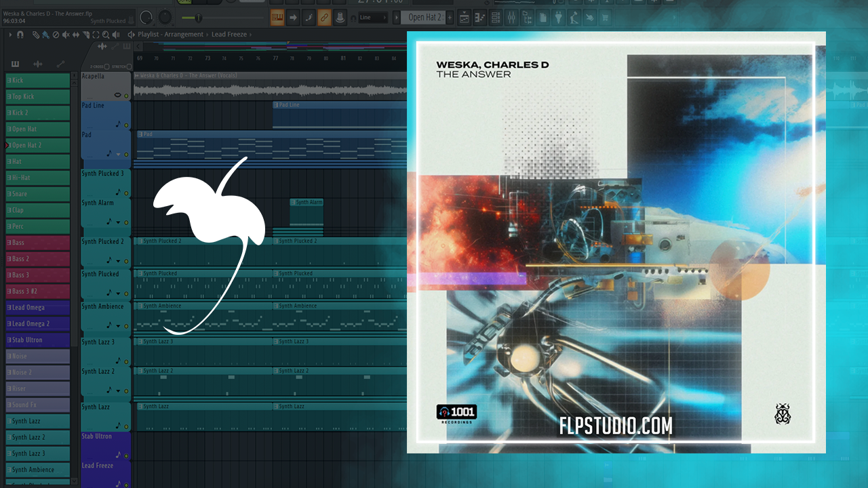Toggle the playlist magnet snap icon
This screenshot has height=488, width=868.
coord(20,35)
